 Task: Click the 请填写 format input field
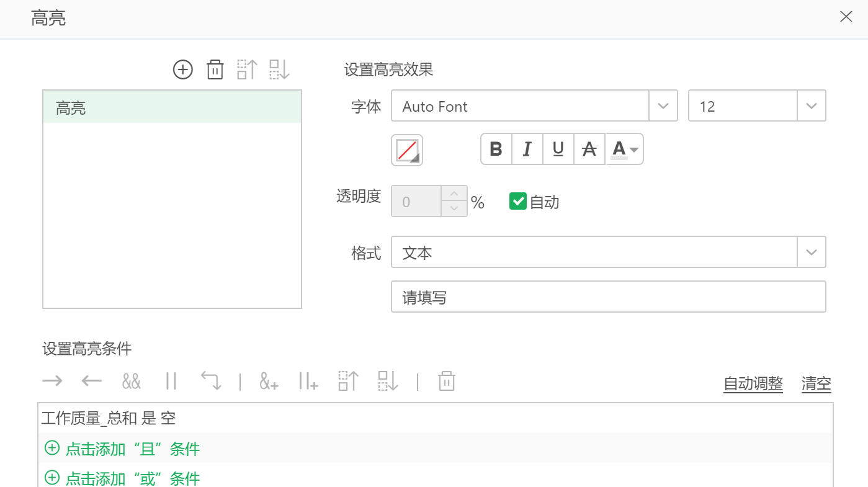point(609,297)
